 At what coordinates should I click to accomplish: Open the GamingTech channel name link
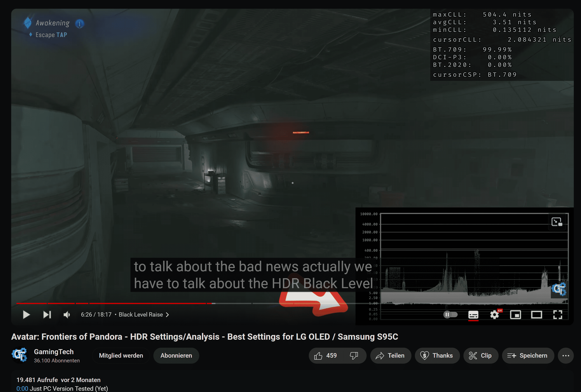click(x=54, y=351)
